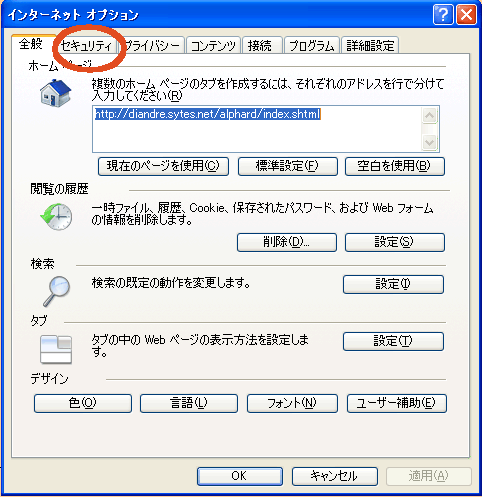482x497 pixels.
Task: Switch to the プライバシー tab
Action: [x=152, y=45]
